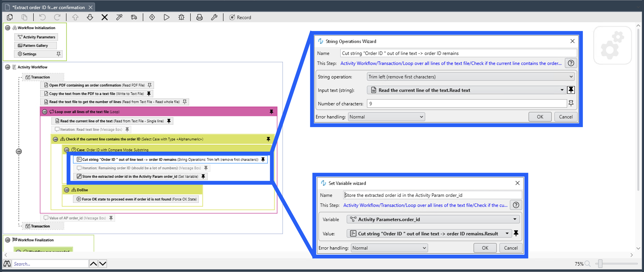The width and height of the screenshot is (644, 272).
Task: Click the Record button
Action: tap(240, 17)
